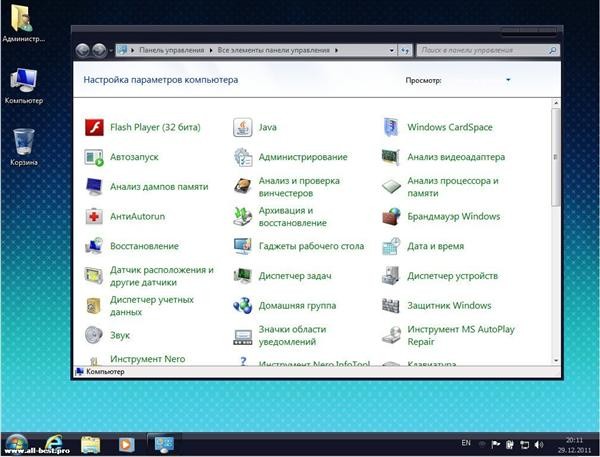This screenshot has width=600, height=457.
Task: Click the Администрирование gear icon
Action: click(x=243, y=157)
